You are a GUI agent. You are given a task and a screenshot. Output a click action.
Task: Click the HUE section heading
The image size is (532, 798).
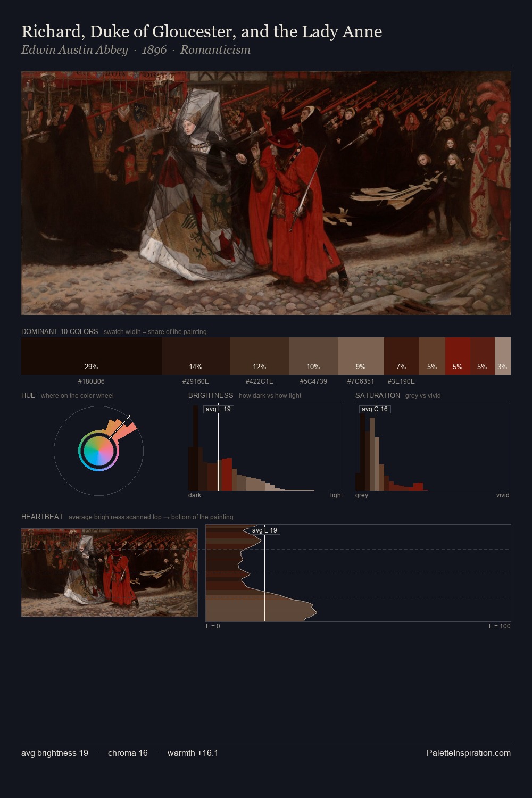28,395
